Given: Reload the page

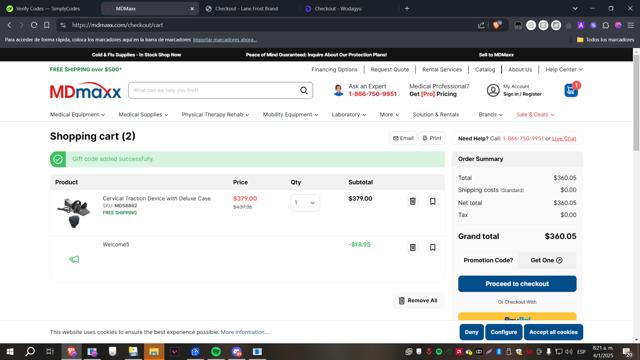Looking at the screenshot, I should point(34,25).
